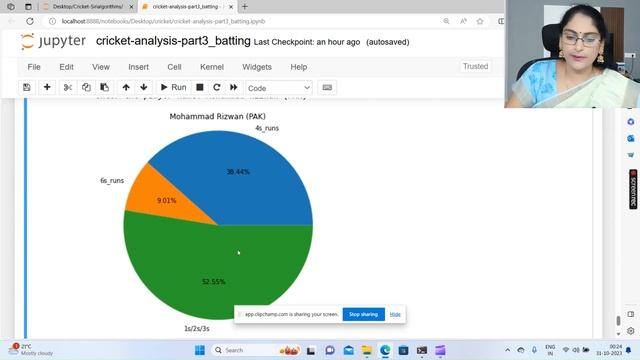
Task: Restart kernel and rerun all fast-forward icon
Action: point(234,87)
